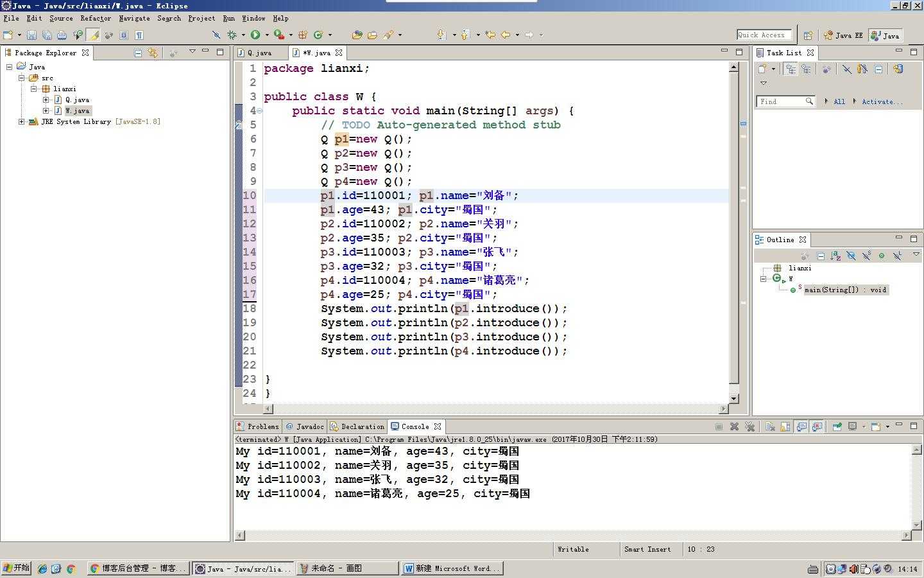Collapse the Java project tree node

pyautogui.click(x=9, y=66)
